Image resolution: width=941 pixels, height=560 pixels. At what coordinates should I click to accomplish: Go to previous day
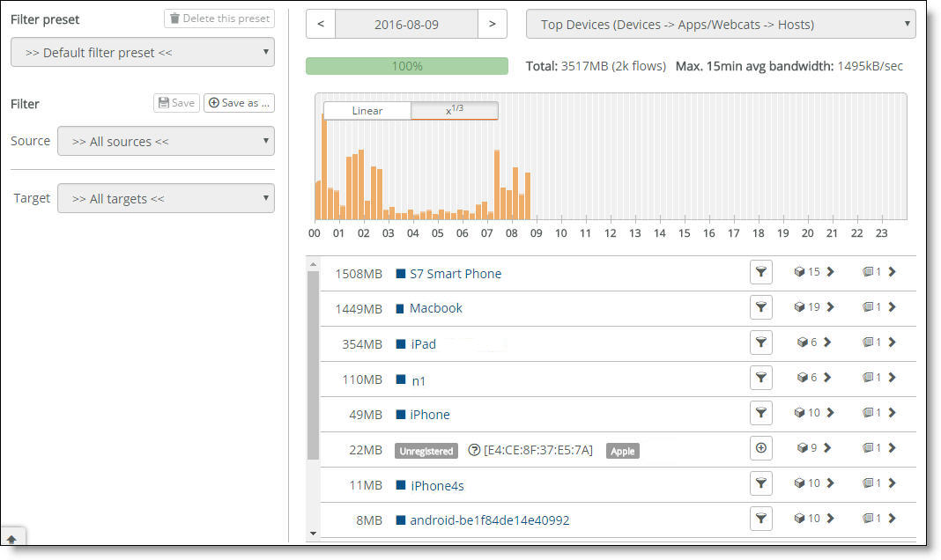(321, 24)
